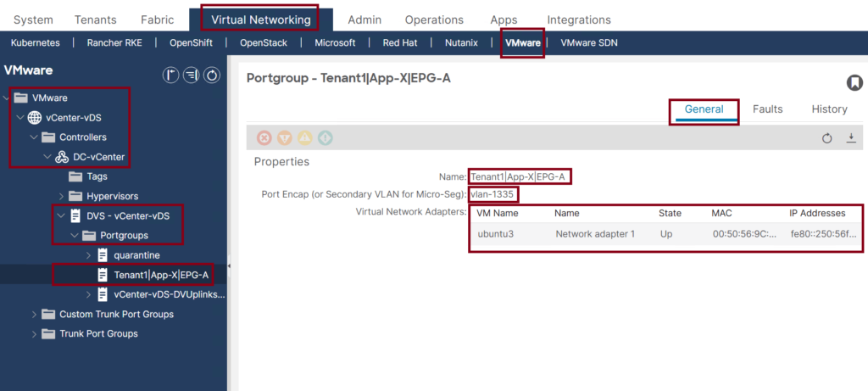Screen dimensions: 868x391
Task: Open the VMware SDN submenu
Action: [589, 42]
